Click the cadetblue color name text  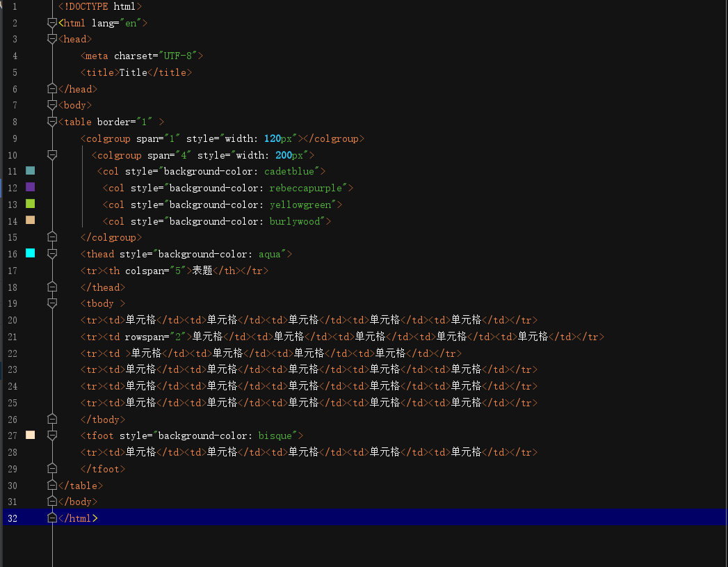click(x=289, y=171)
